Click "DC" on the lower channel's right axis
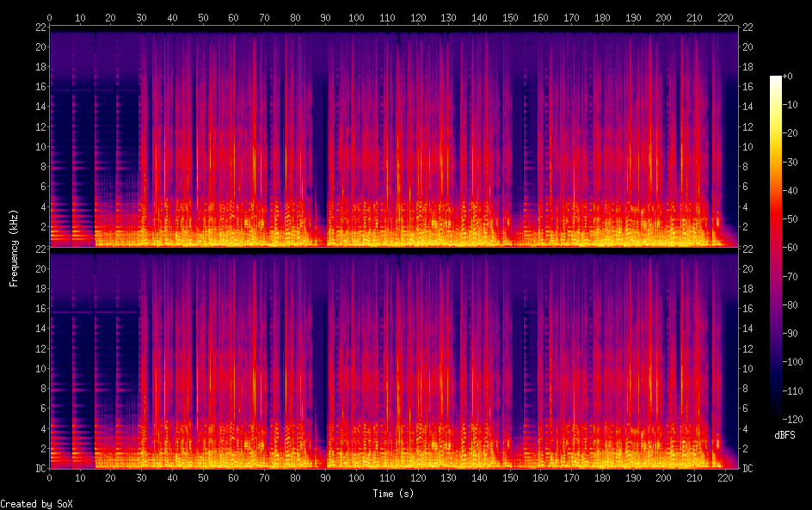 click(x=747, y=469)
